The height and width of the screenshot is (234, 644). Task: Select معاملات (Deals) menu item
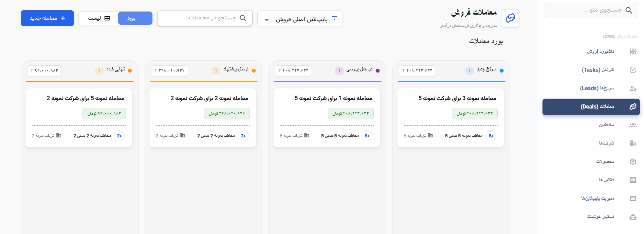[x=591, y=107]
